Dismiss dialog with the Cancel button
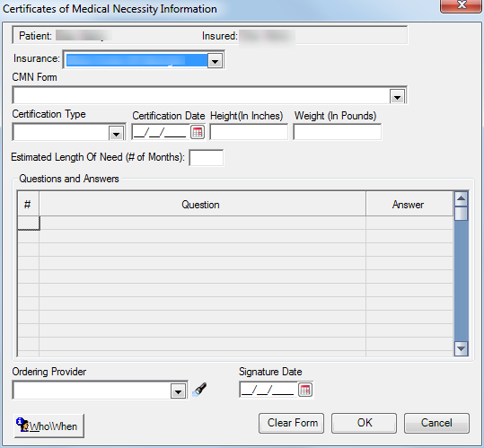484x448 pixels. pos(436,423)
